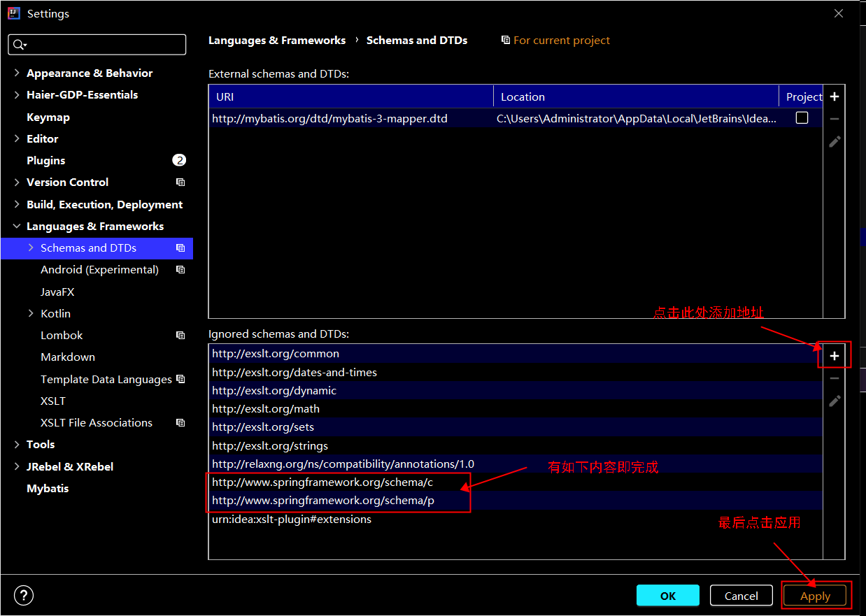Click the project-level icon next to Version Control

(180, 182)
